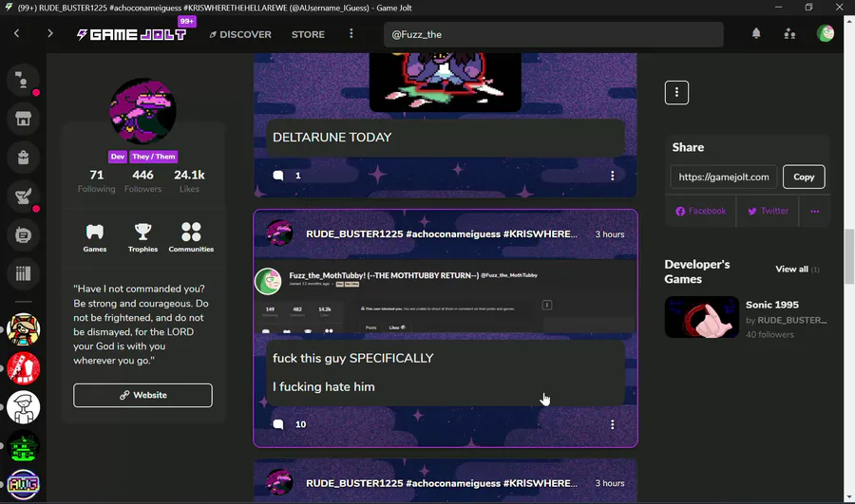The height and width of the screenshot is (504, 855).
Task: Open the sidebar icon below quests
Action: 23,234
